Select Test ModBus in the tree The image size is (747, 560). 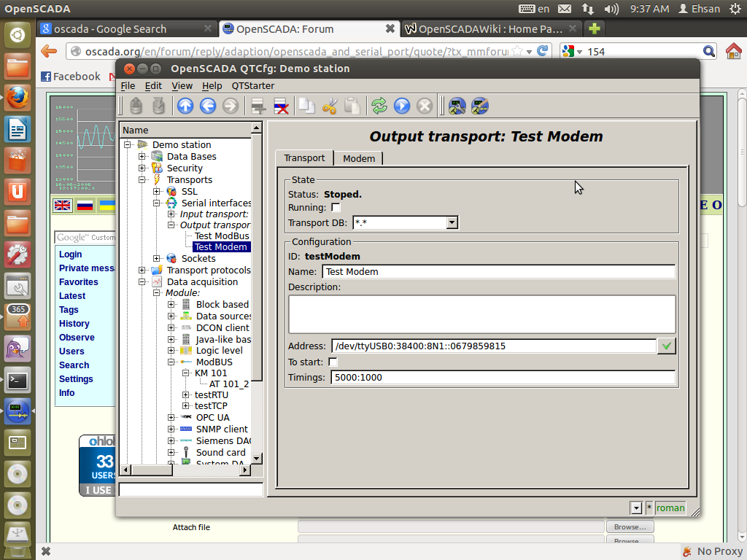coord(221,236)
